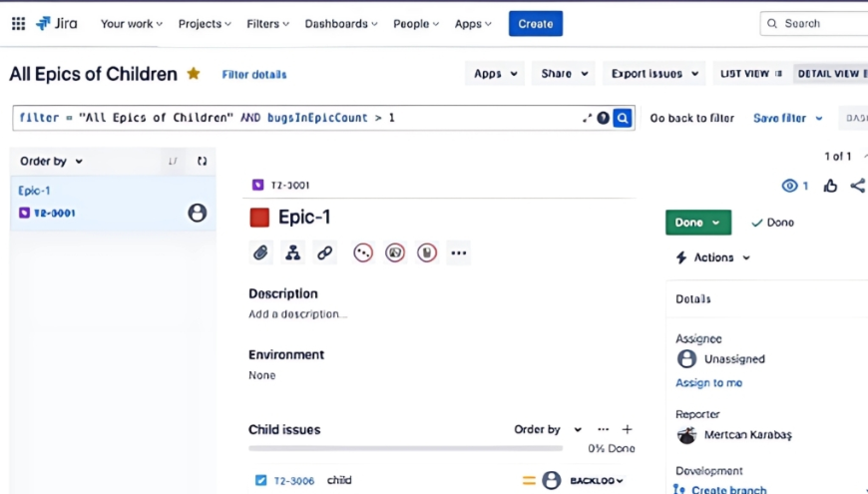Open the more actions ellipsis under Epic-1
868x494 pixels.
pyautogui.click(x=458, y=253)
